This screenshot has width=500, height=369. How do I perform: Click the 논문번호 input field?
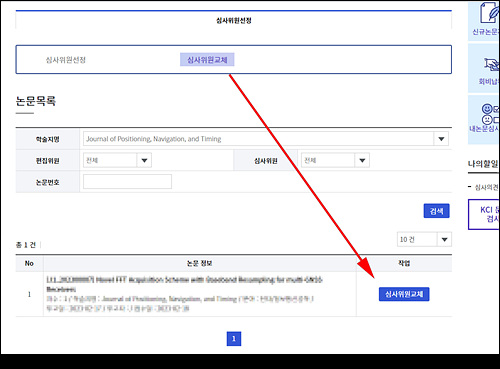(127, 182)
